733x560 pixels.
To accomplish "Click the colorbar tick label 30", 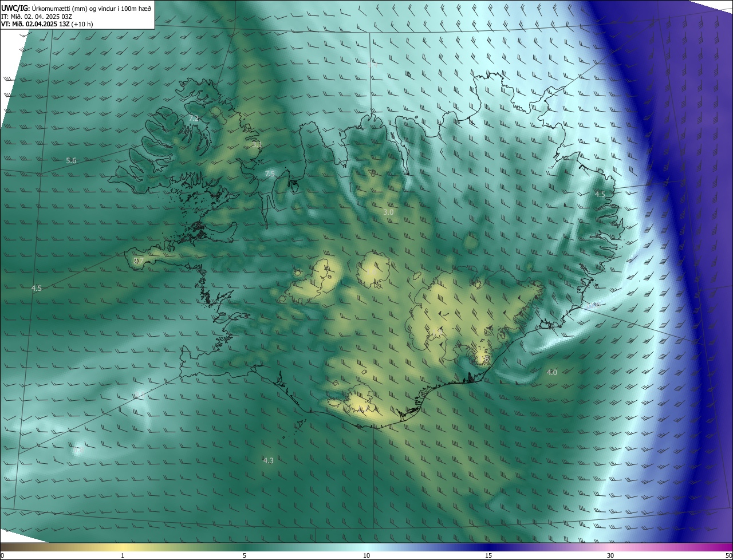I will tap(610, 555).
